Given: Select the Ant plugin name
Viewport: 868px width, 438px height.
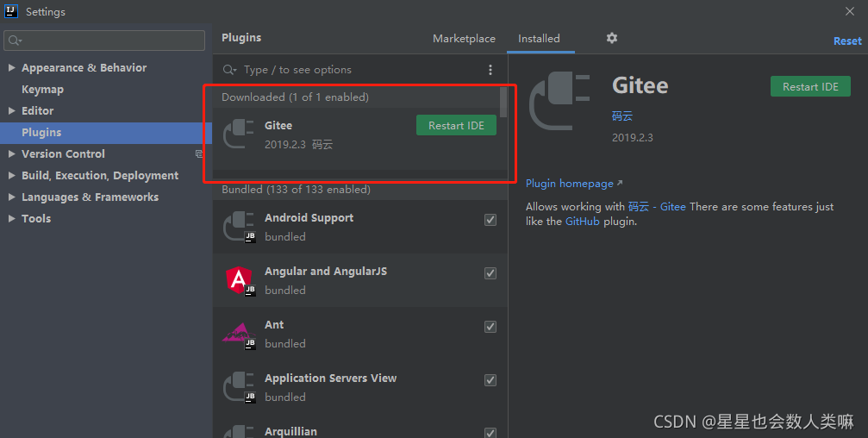Looking at the screenshot, I should pyautogui.click(x=274, y=324).
